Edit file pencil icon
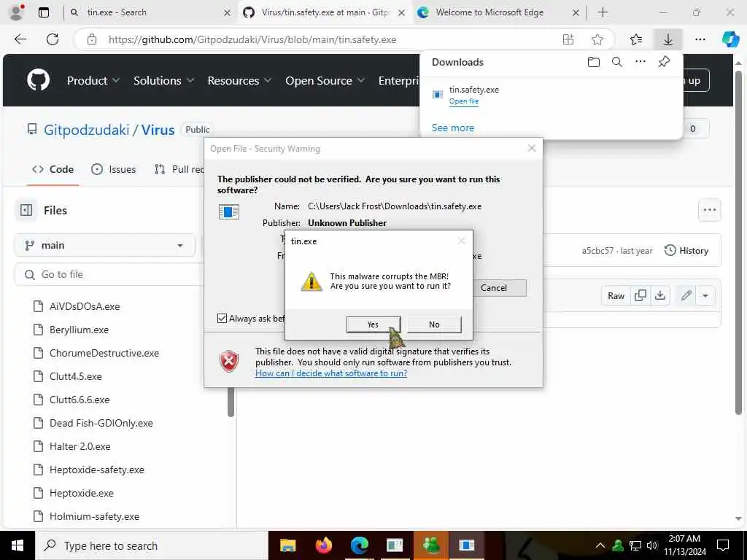The image size is (747, 560). (686, 296)
